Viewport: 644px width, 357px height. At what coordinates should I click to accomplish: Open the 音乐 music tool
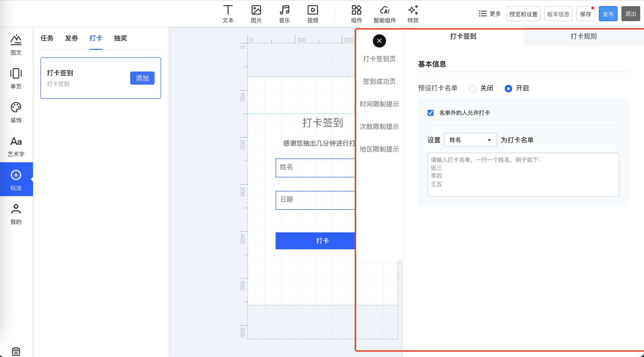pos(284,14)
